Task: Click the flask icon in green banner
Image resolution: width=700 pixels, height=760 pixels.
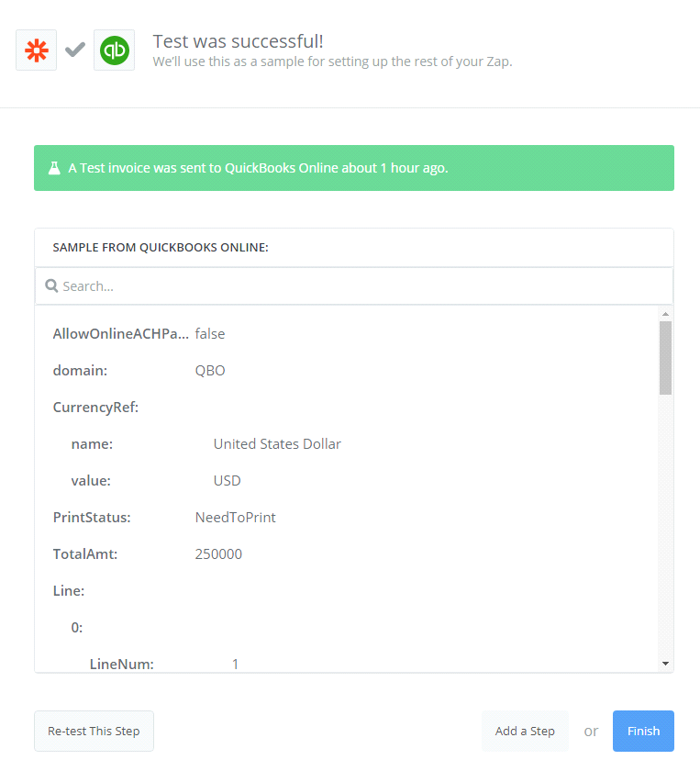Action: point(54,169)
